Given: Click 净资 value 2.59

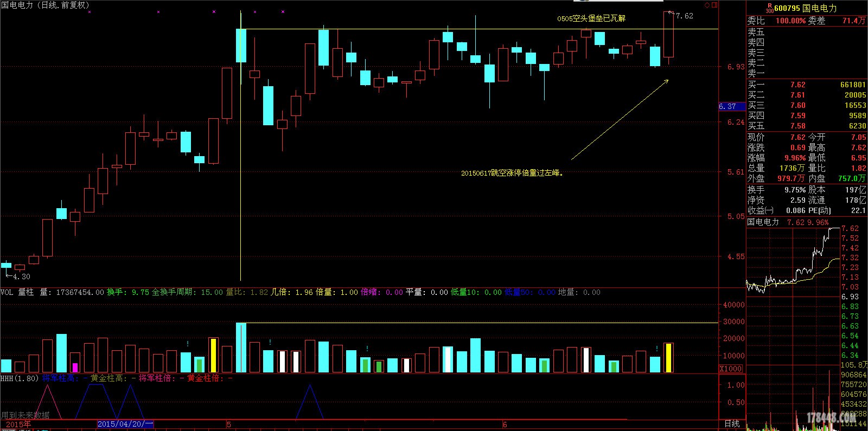Looking at the screenshot, I should (x=797, y=200).
